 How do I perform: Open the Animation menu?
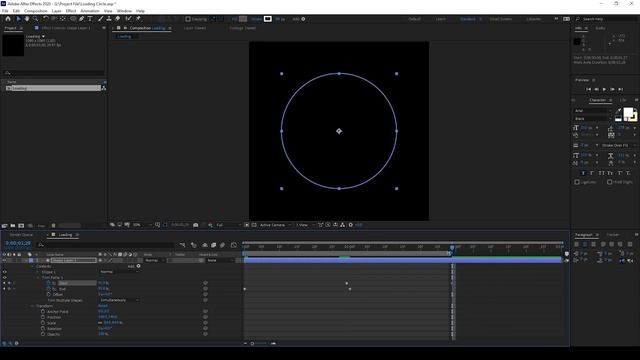point(90,11)
